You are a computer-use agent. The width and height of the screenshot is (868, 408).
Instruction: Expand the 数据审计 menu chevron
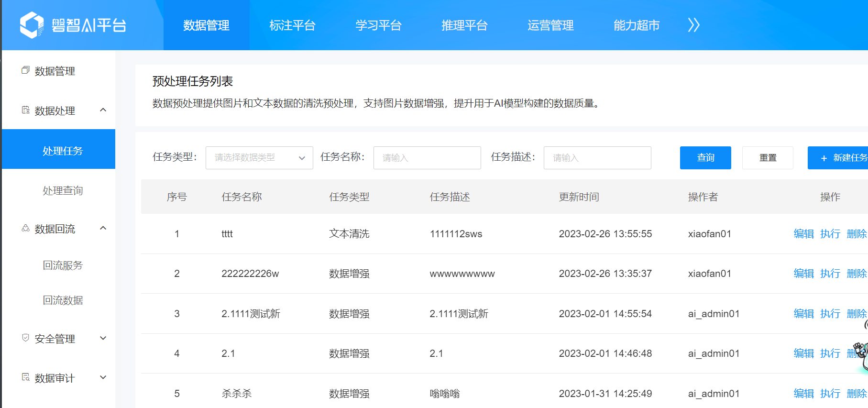tap(103, 377)
